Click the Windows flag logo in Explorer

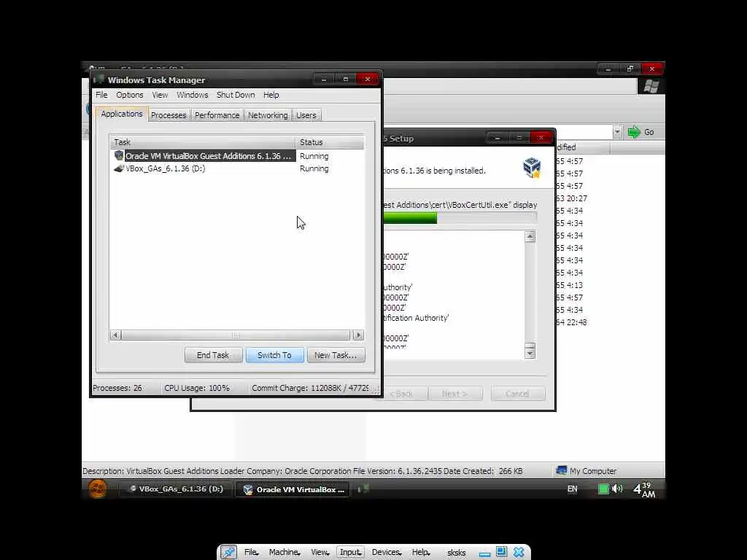pyautogui.click(x=651, y=86)
